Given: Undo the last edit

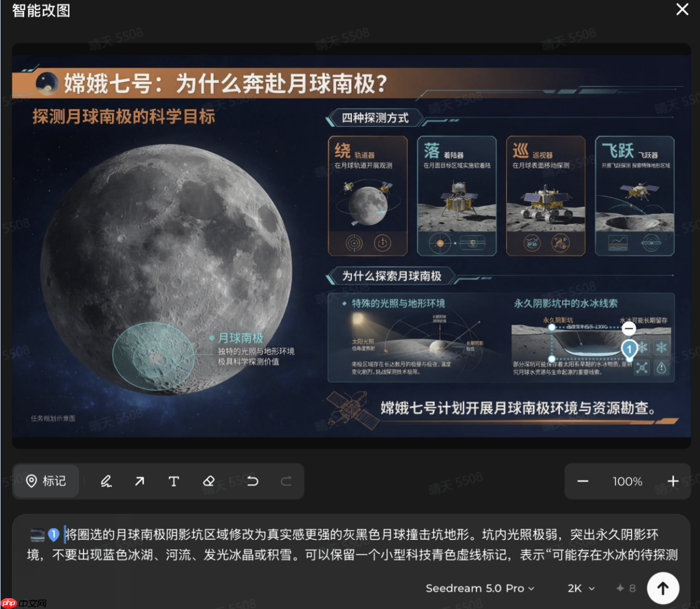Looking at the screenshot, I should point(252,481).
